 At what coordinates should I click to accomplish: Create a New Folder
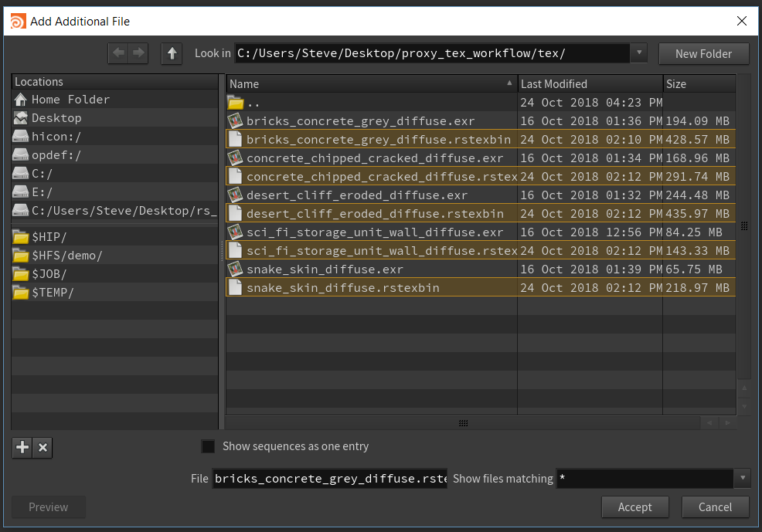[x=703, y=53]
